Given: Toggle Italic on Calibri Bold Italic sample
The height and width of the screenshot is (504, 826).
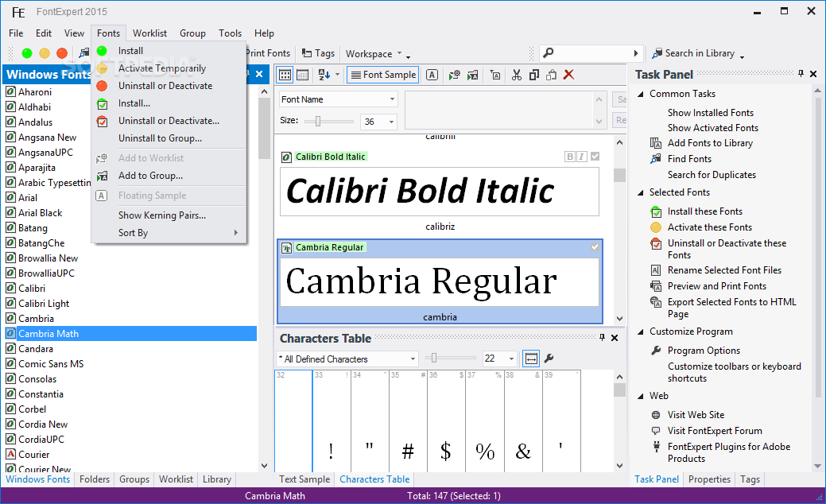Looking at the screenshot, I should pos(582,157).
